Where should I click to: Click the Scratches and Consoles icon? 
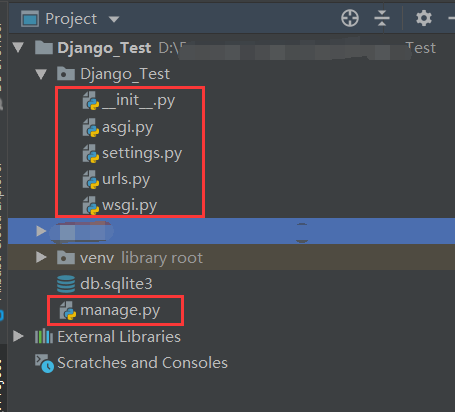pyautogui.click(x=44, y=363)
